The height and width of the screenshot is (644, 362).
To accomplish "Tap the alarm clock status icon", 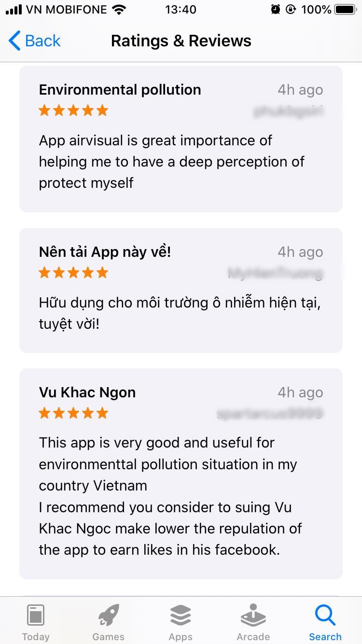I will [x=276, y=9].
